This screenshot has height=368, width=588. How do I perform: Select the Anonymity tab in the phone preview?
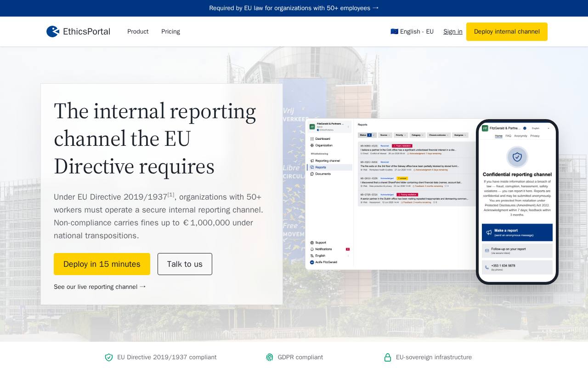coord(520,136)
